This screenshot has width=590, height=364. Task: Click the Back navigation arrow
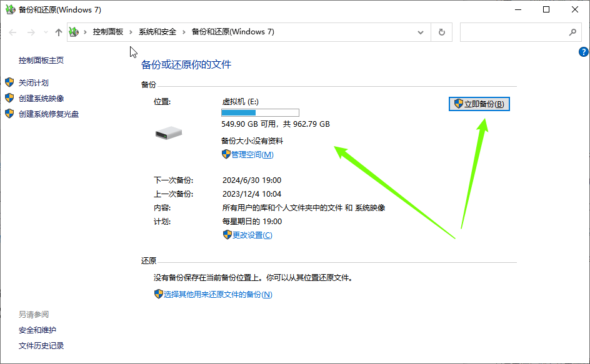coord(12,32)
